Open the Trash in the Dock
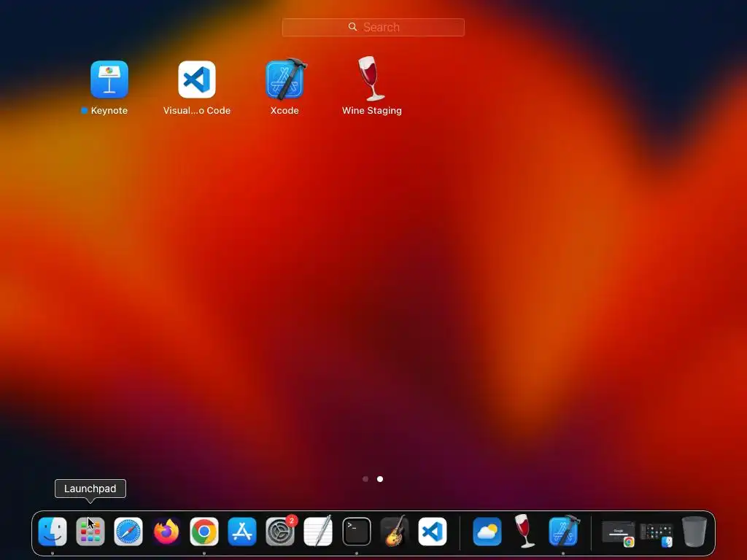The height and width of the screenshot is (560, 747). point(694,532)
